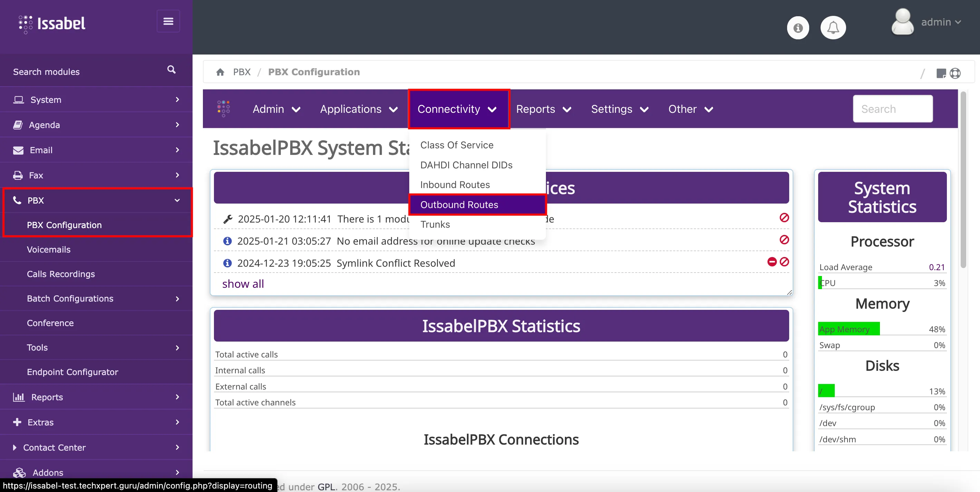Open the notifications bell icon

[833, 28]
